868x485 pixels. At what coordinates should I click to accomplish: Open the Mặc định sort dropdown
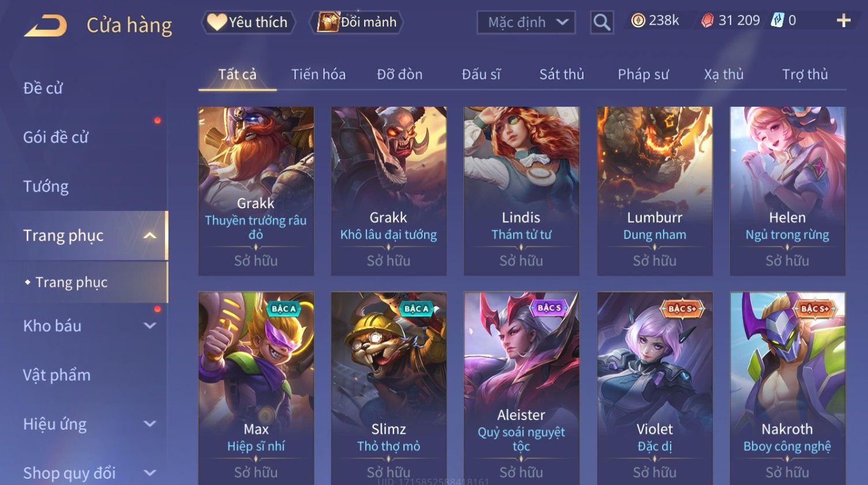point(526,22)
